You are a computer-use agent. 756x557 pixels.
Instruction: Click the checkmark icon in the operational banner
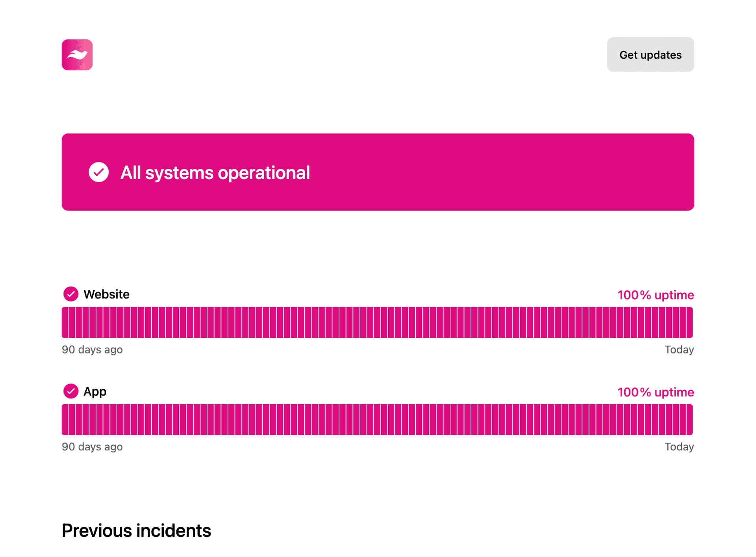(98, 172)
